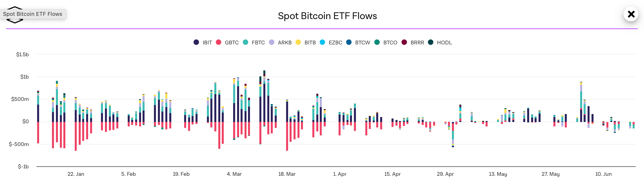Toggle EZBC series visibility
The height and width of the screenshot is (180, 644).
pyautogui.click(x=335, y=43)
